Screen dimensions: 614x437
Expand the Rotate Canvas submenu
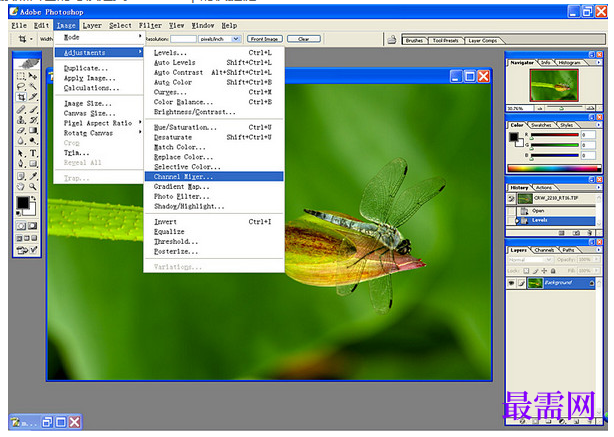(x=99, y=133)
